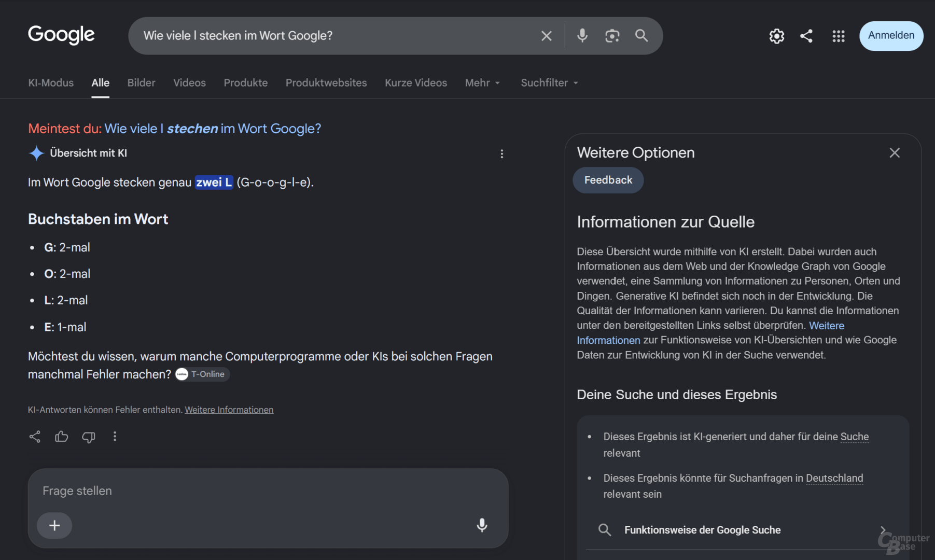Select the Alle tab
The image size is (935, 560).
pyautogui.click(x=101, y=83)
